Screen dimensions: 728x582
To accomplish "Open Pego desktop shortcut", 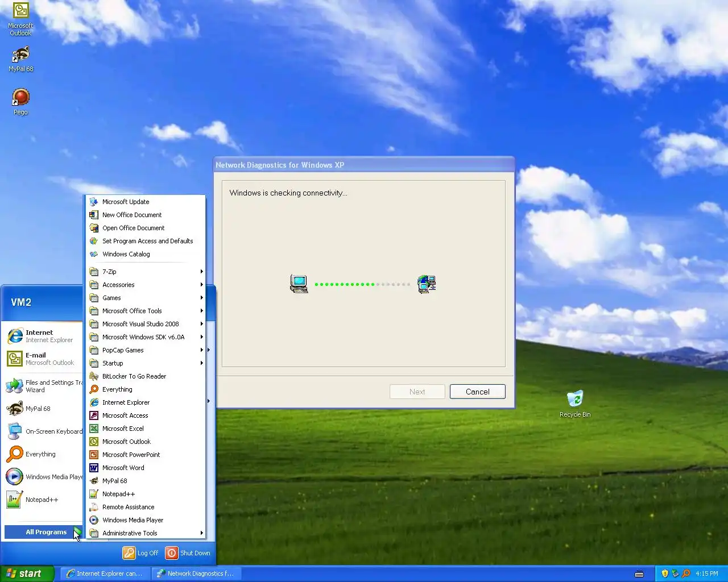I will [20, 102].
